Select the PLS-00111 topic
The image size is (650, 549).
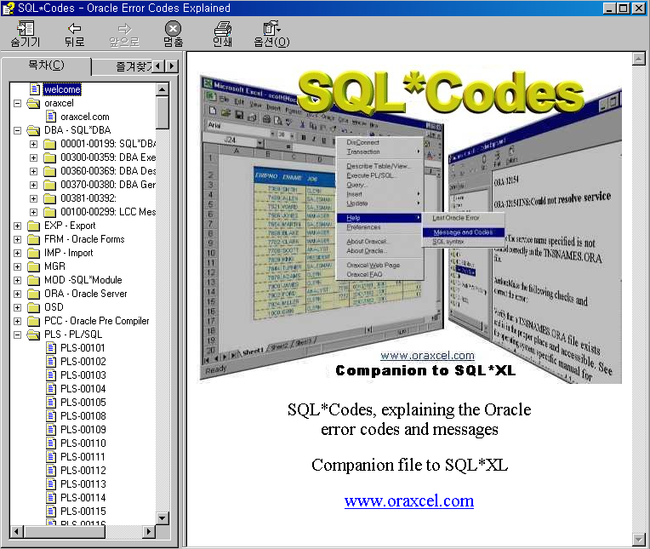[83, 457]
